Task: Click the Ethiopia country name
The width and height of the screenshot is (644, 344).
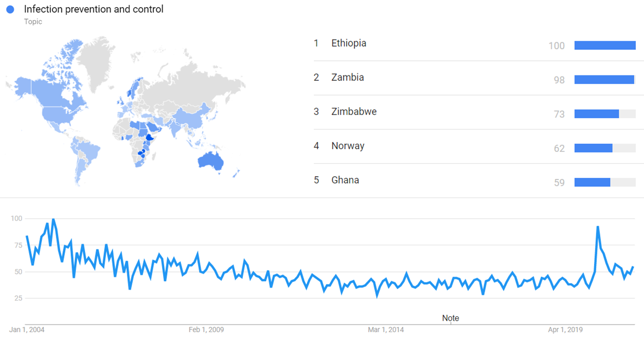Action: (349, 43)
